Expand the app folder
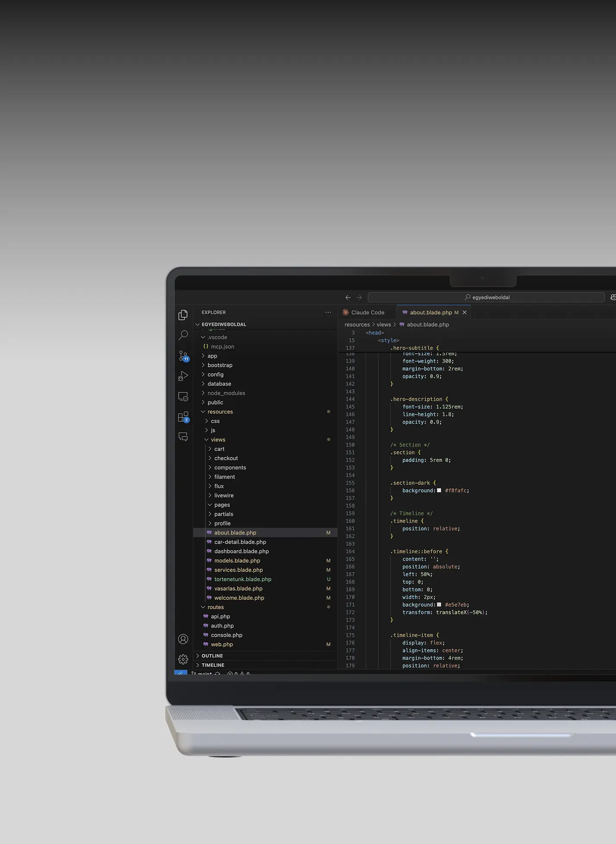 pyautogui.click(x=212, y=356)
